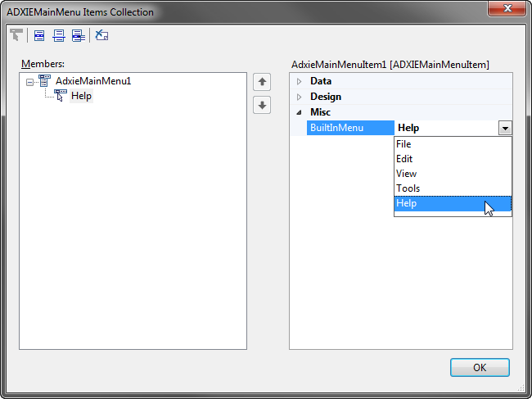Close the ADXIEMainMenu Items Collection dialog
This screenshot has height=399, width=532.
coord(507,8)
